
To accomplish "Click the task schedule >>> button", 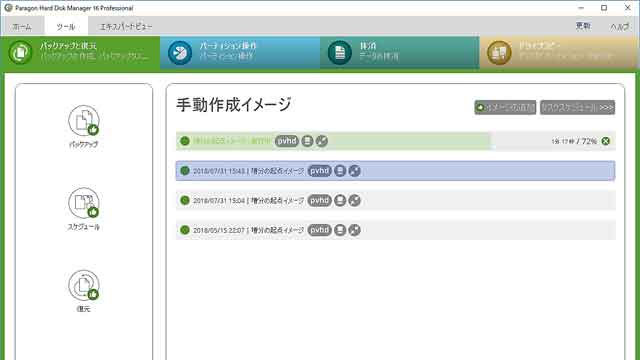I will (x=577, y=107).
